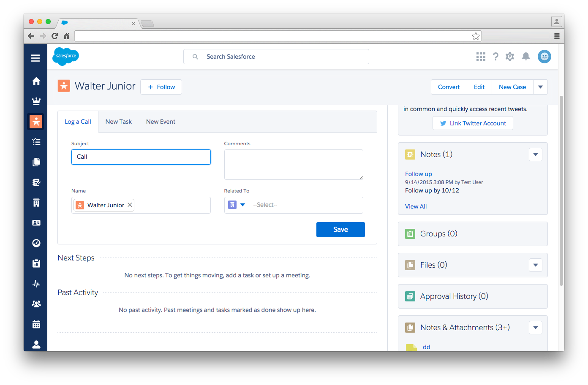Screen dimensions: 588x385
Task: Switch to the New Task tab
Action: tap(119, 122)
